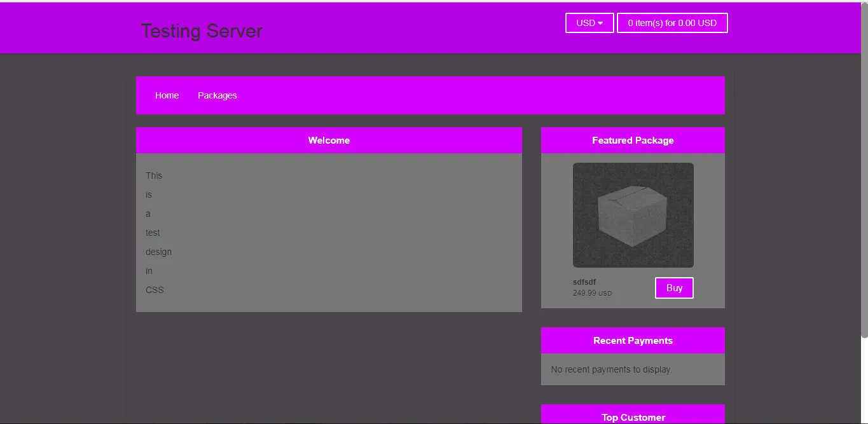The width and height of the screenshot is (868, 424).
Task: Click the 249.99 USD price text
Action: point(591,293)
